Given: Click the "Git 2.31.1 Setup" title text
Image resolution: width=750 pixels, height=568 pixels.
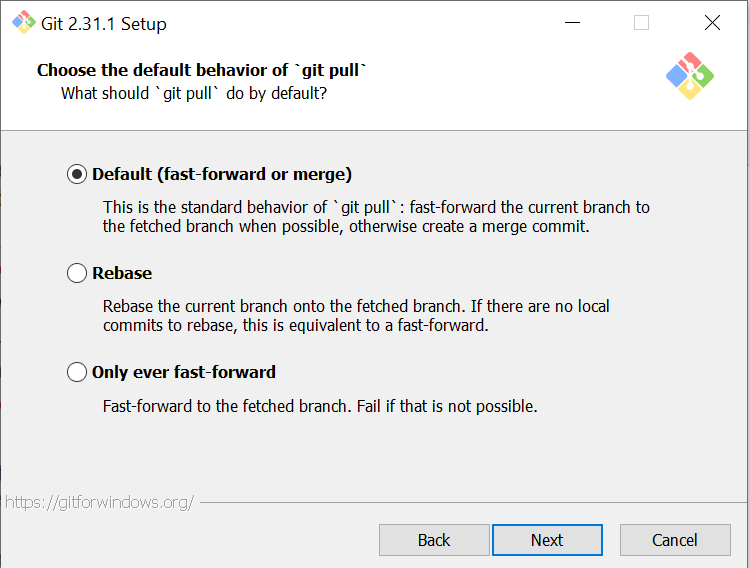Looking at the screenshot, I should (104, 23).
